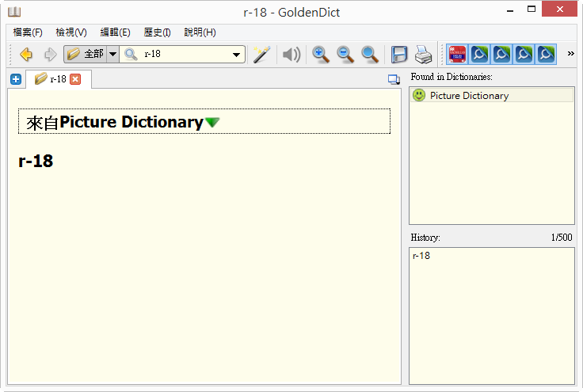Print article with the printer icon
The width and height of the screenshot is (583, 392).
click(x=424, y=55)
